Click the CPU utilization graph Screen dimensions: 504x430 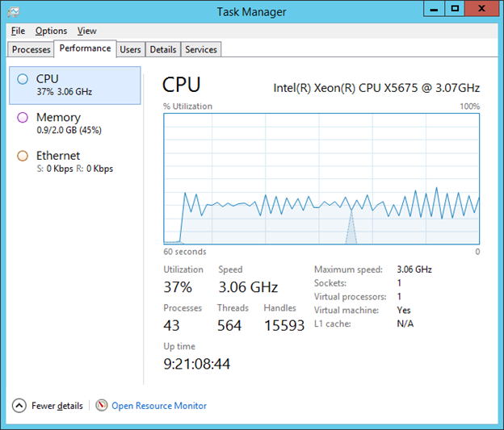point(321,177)
